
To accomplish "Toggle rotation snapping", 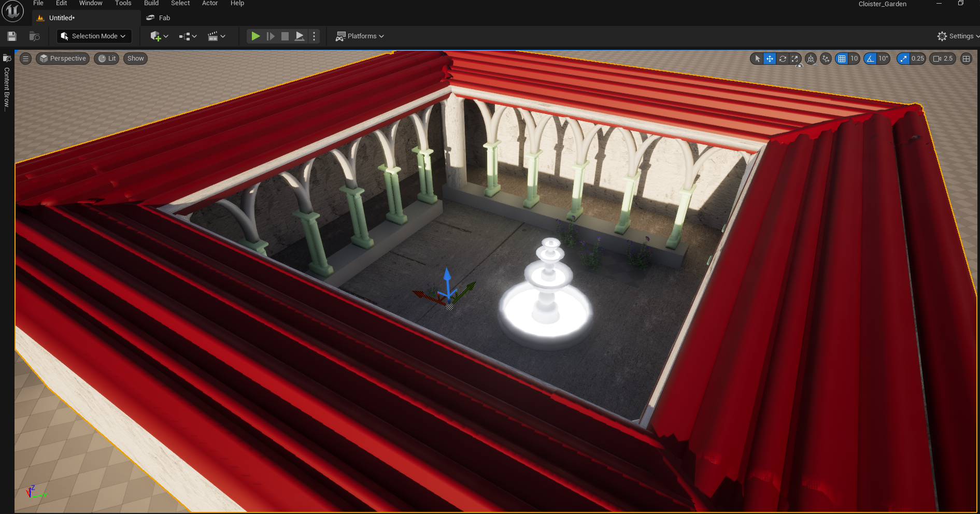I will pyautogui.click(x=870, y=59).
